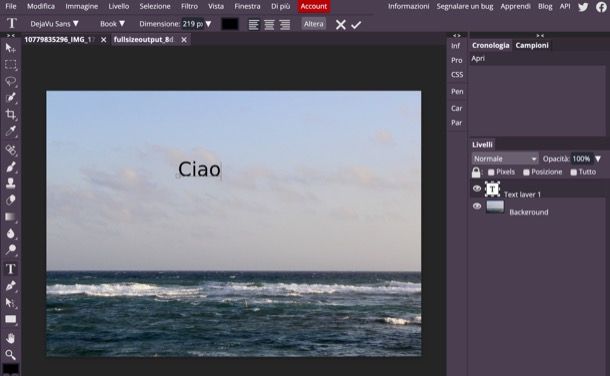
Task: Click the Altera button
Action: click(314, 24)
